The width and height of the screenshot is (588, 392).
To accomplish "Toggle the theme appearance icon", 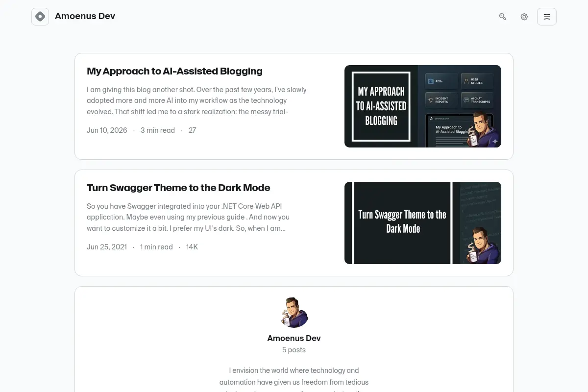I will tap(524, 17).
